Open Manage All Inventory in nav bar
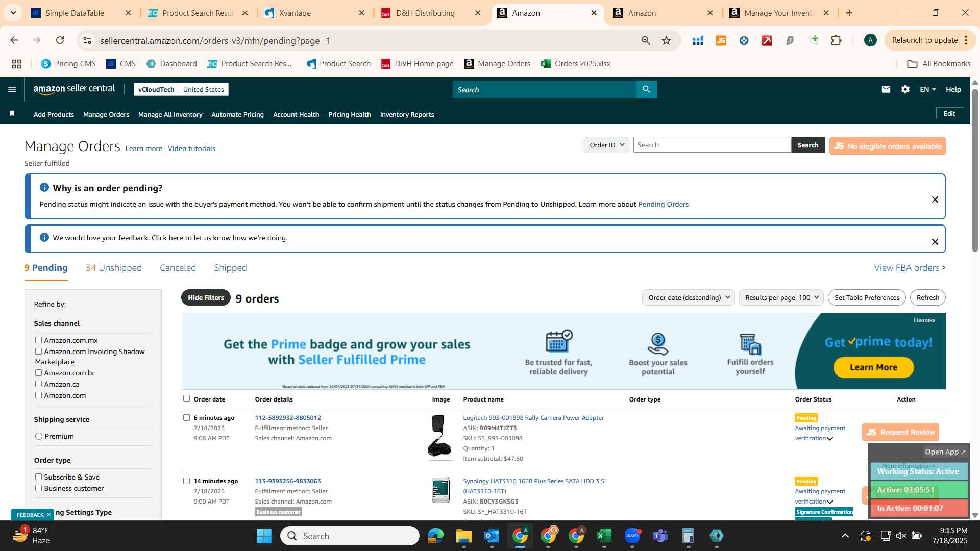Screen dimensions: 980x551 tap(170, 114)
